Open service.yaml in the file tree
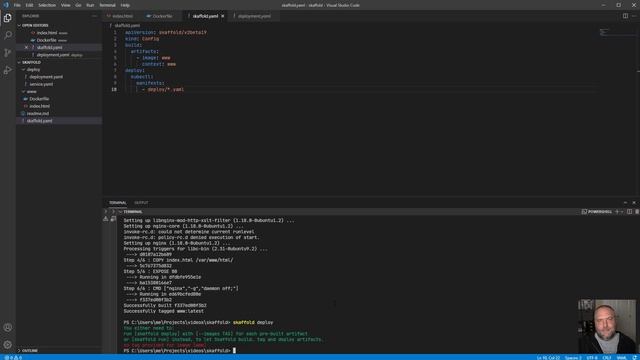This screenshot has width=640, height=360. coord(41,84)
